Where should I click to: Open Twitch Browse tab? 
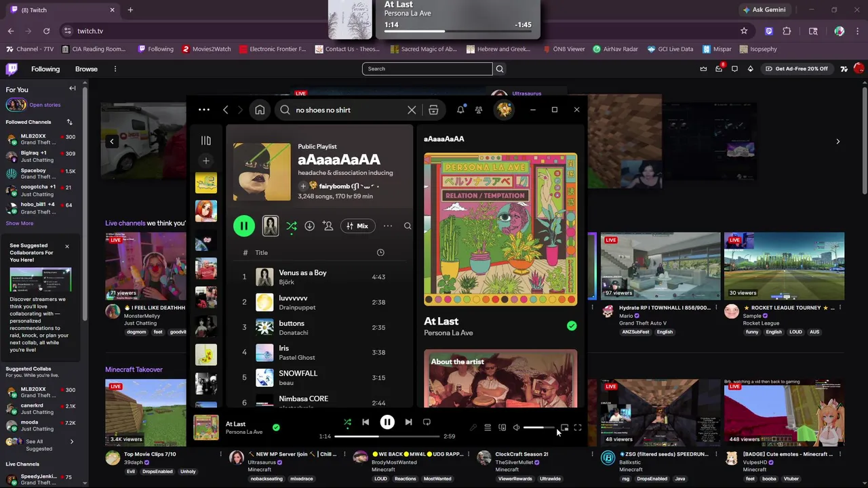[x=86, y=68]
